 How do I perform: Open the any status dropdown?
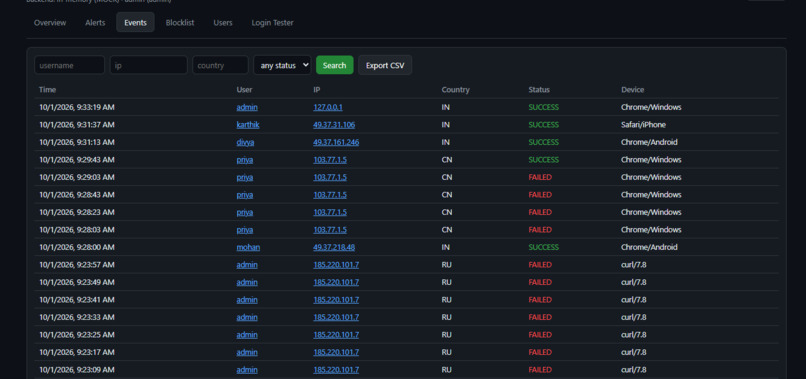282,65
